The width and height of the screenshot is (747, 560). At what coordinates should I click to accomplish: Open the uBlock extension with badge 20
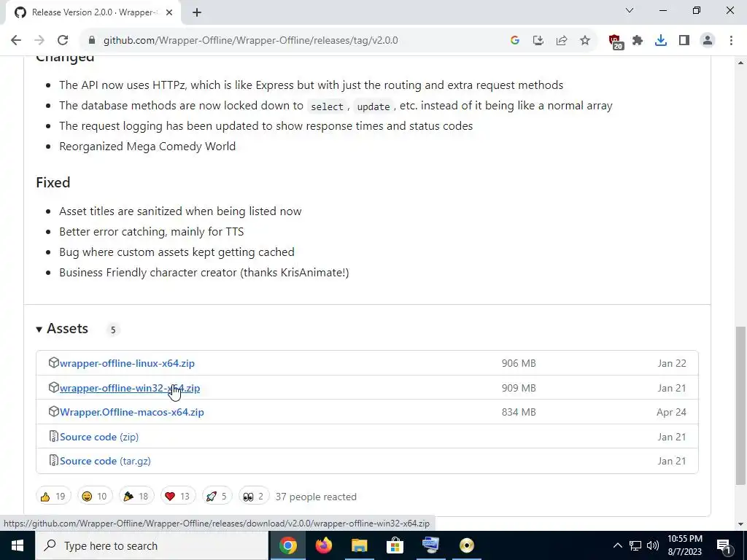616,42
